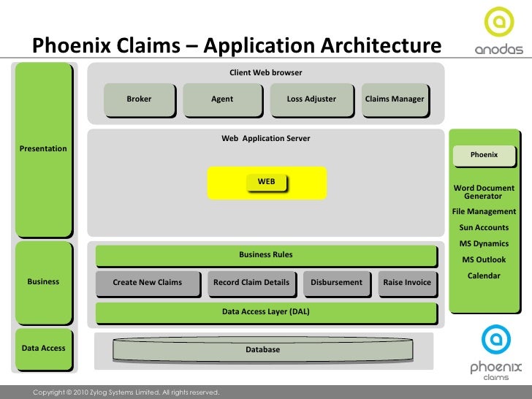Click the Presentation layer block
This screenshot has height=399, width=532.
click(43, 149)
